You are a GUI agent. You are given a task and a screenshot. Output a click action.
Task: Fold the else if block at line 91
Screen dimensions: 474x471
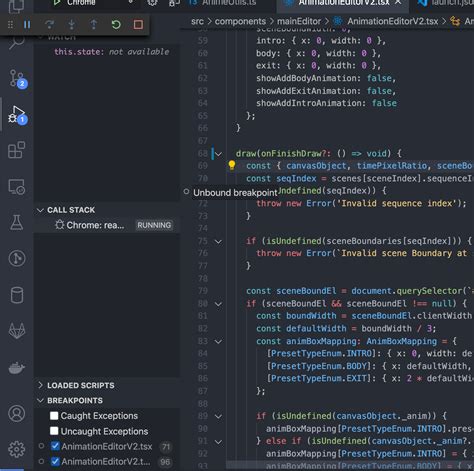tap(218, 442)
